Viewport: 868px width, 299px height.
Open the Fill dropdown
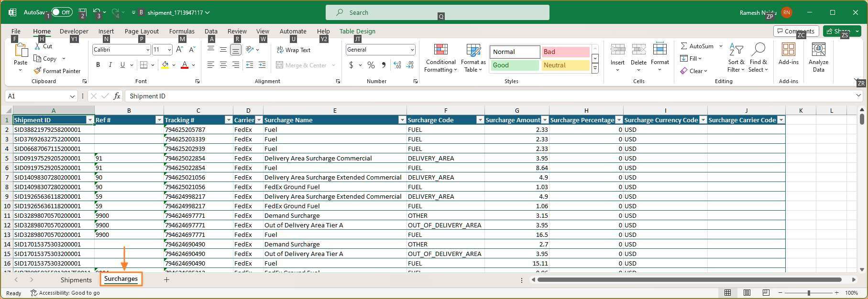pos(691,58)
